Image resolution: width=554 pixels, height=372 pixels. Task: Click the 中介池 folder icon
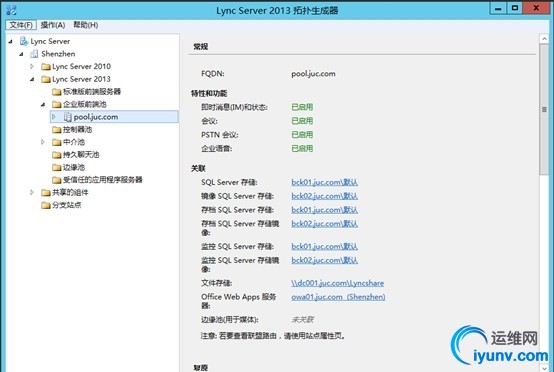(x=57, y=142)
